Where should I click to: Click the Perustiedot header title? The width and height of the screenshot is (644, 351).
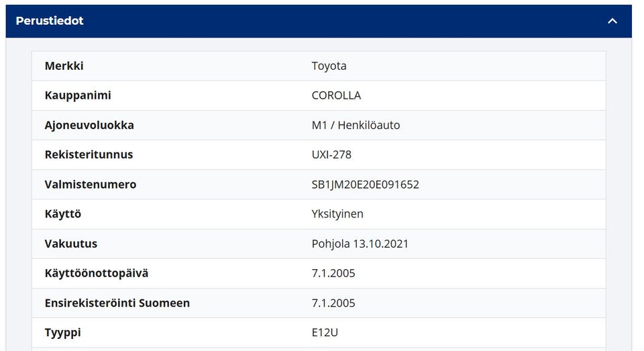[x=50, y=21]
